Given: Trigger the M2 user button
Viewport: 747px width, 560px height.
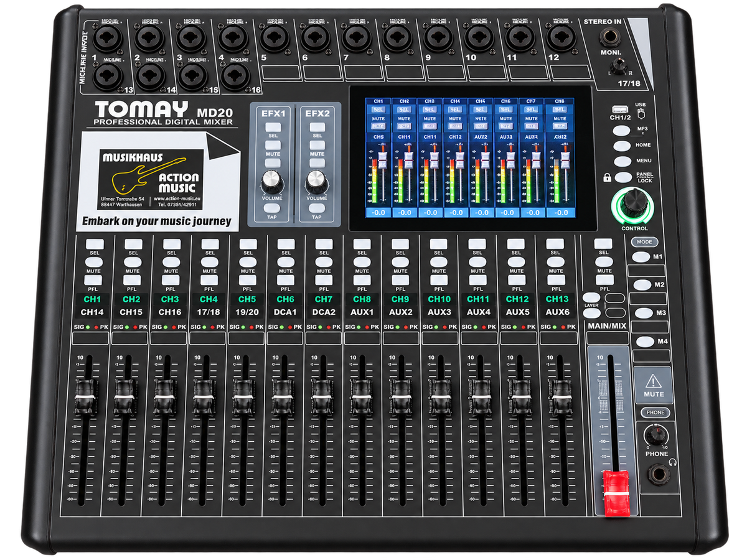Looking at the screenshot, I should coord(643,284).
